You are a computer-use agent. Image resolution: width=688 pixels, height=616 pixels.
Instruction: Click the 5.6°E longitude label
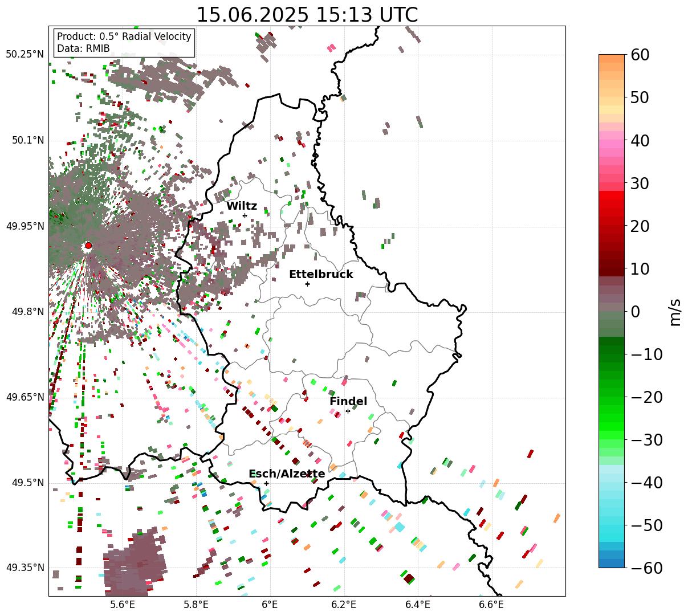[x=122, y=605]
